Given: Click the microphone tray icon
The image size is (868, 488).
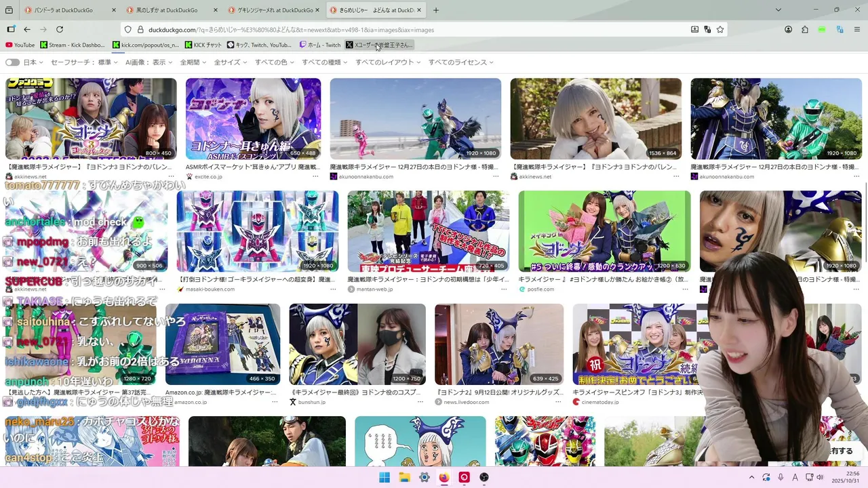Looking at the screenshot, I should tap(781, 477).
